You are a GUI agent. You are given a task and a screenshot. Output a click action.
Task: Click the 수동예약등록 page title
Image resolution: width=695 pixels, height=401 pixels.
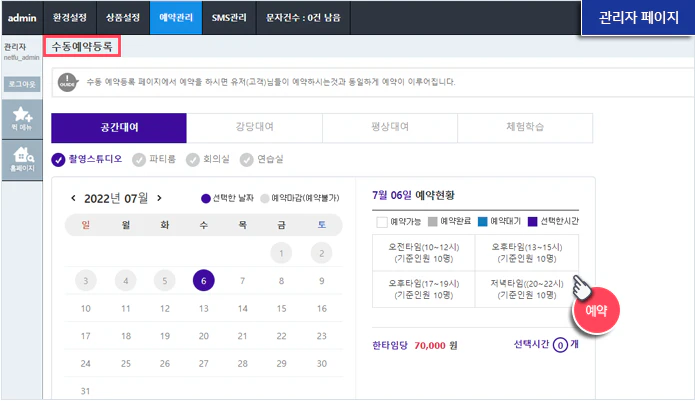coord(82,47)
